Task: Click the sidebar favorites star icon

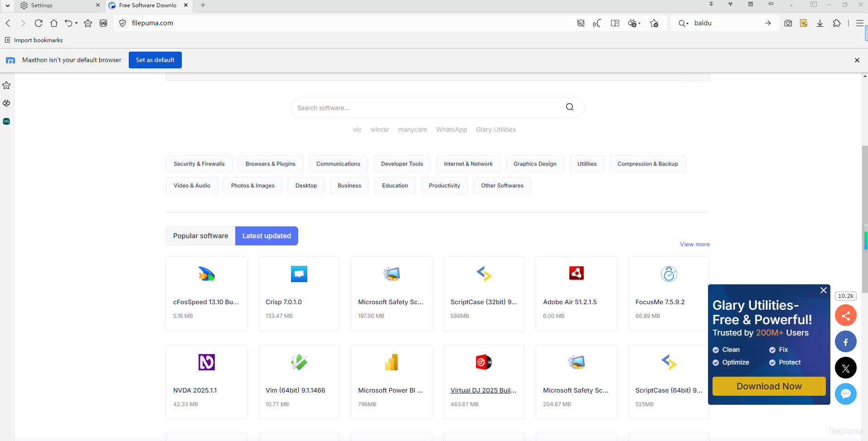Action: [x=6, y=85]
